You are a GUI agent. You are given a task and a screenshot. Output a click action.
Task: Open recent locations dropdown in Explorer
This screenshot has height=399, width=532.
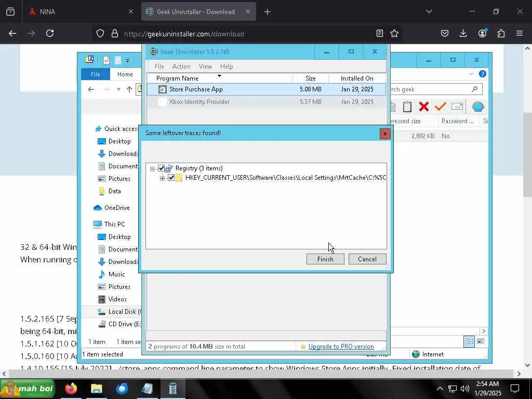118,89
